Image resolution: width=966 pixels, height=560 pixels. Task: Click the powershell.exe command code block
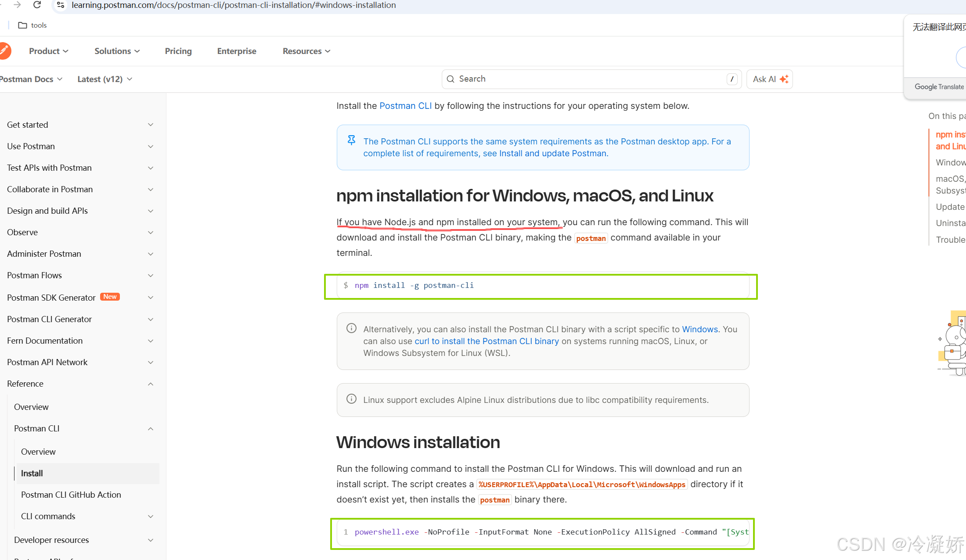pos(543,532)
